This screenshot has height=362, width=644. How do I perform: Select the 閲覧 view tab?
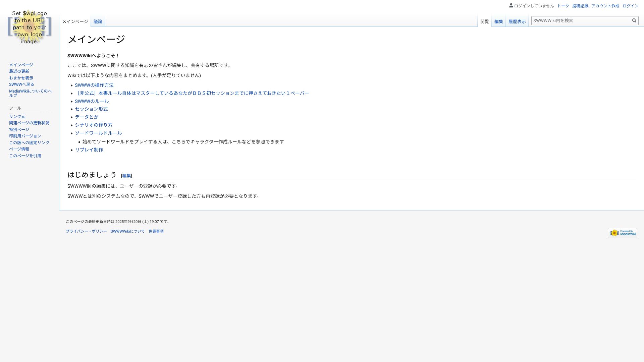(x=484, y=21)
